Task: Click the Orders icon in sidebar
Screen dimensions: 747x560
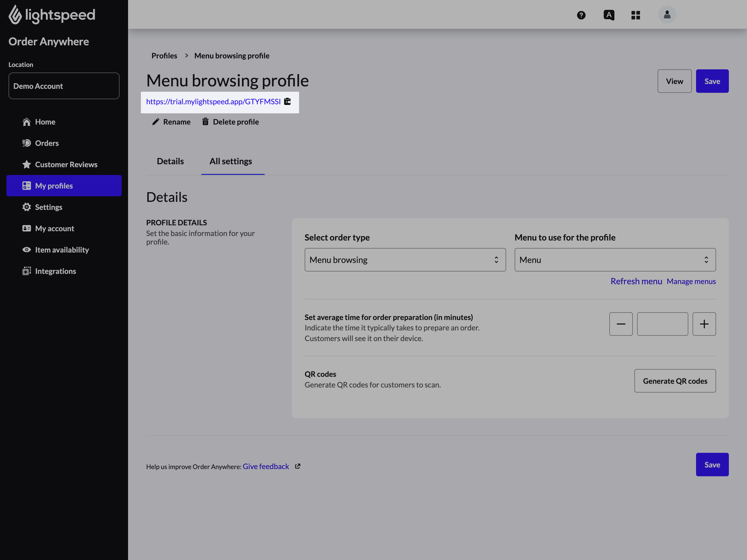Action: pos(26,143)
